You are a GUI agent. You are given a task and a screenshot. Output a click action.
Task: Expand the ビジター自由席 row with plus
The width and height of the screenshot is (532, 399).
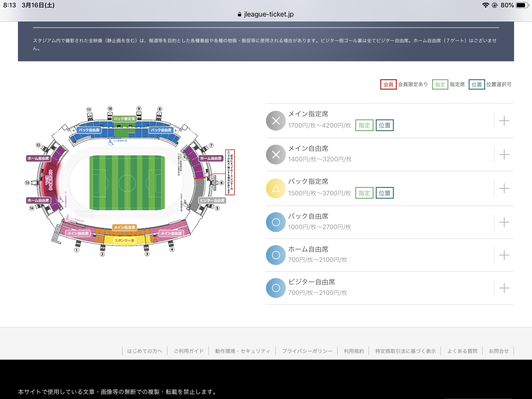coord(504,288)
